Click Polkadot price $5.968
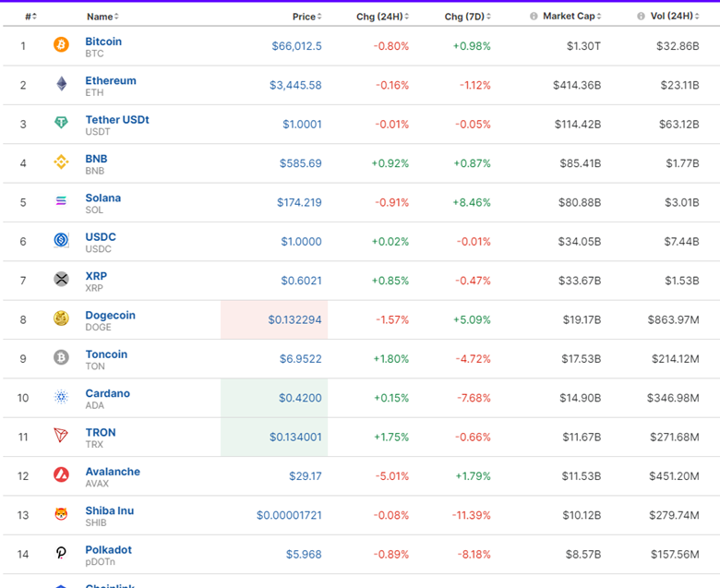 (304, 554)
